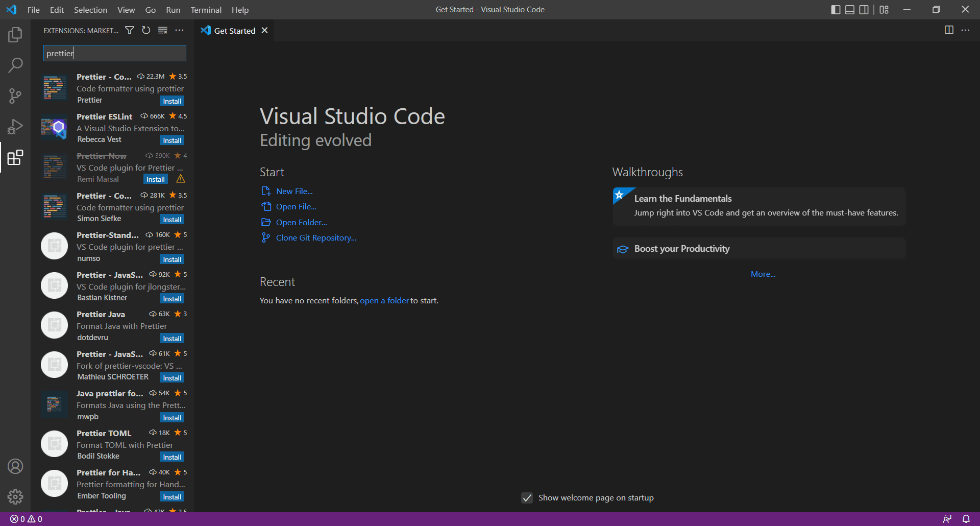Open the Search view icon

click(15, 65)
